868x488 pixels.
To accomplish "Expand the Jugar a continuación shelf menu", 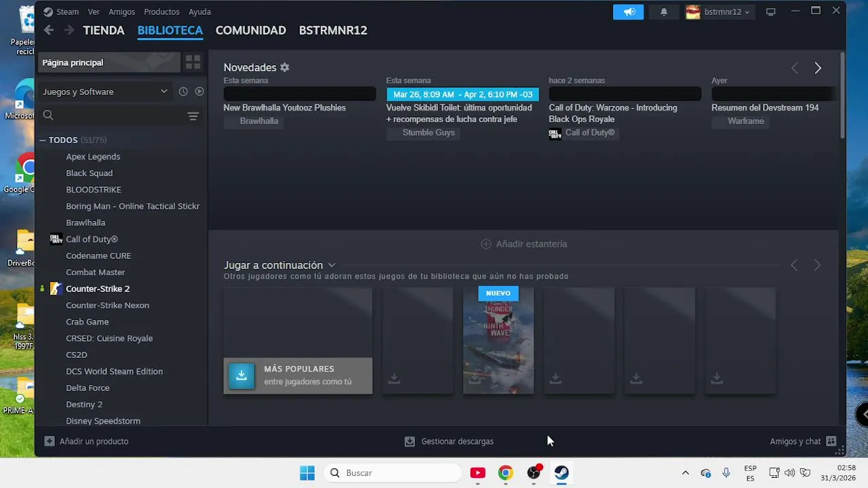I will tap(332, 265).
